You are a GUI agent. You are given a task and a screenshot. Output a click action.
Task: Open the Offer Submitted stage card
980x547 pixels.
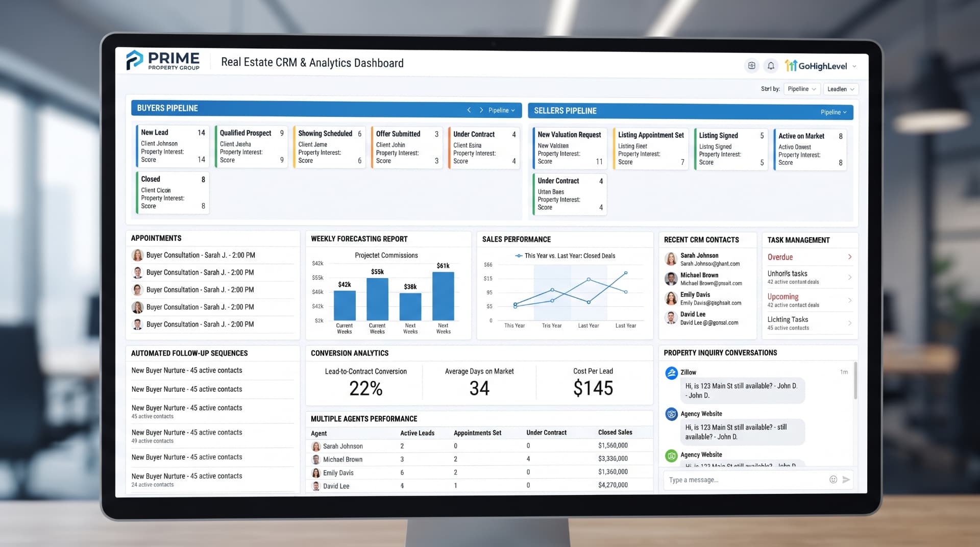click(407, 147)
